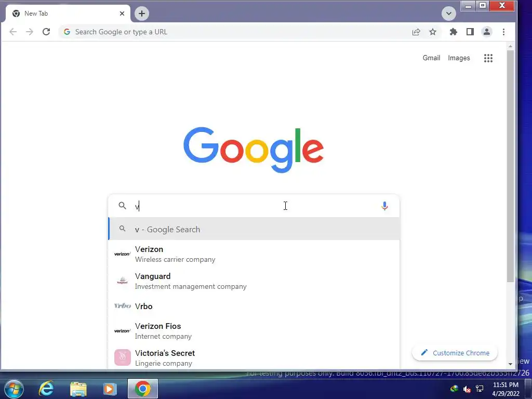Viewport: 532px width, 399px height.
Task: Go back using the browser back arrow
Action: pyautogui.click(x=13, y=32)
